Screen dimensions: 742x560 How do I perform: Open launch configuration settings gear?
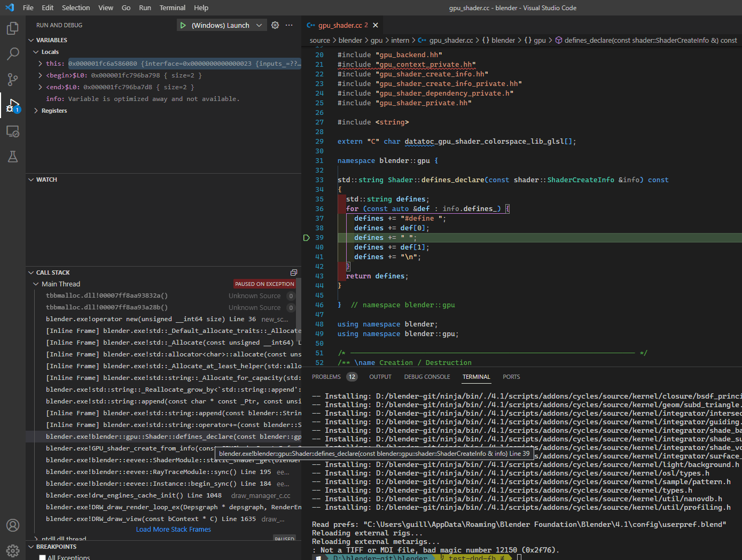tap(275, 25)
